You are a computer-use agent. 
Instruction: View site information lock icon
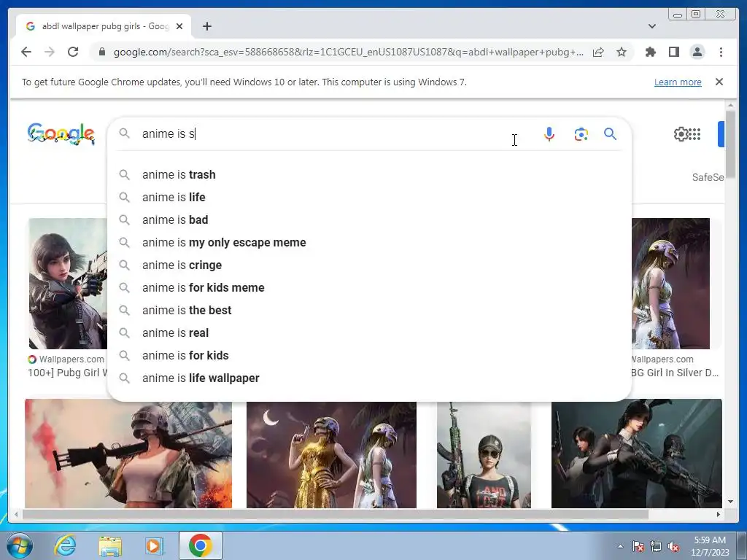pos(101,52)
